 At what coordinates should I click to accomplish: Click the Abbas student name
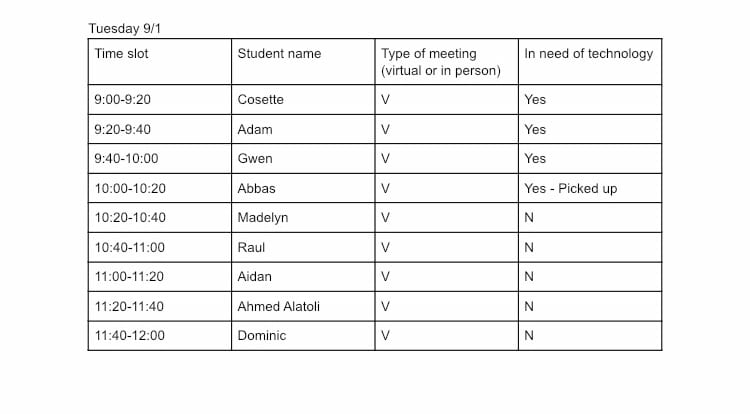tap(256, 188)
